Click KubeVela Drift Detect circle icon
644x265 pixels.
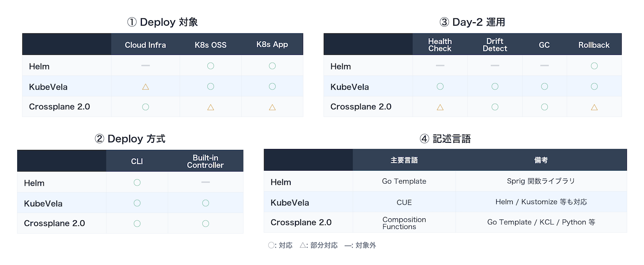(495, 87)
